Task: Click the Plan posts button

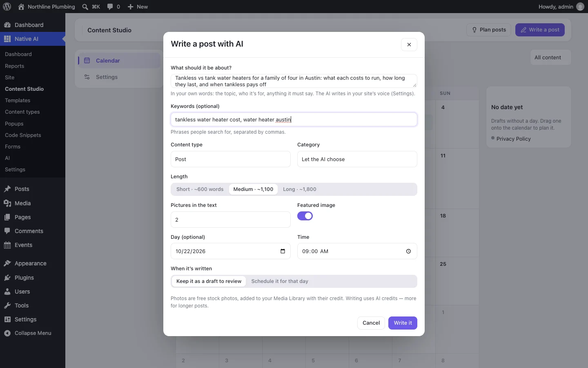Action: [489, 30]
